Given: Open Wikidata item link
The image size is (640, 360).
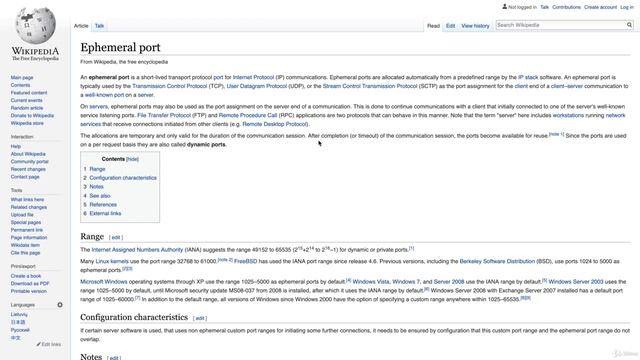Looking at the screenshot, I should pos(25,245).
